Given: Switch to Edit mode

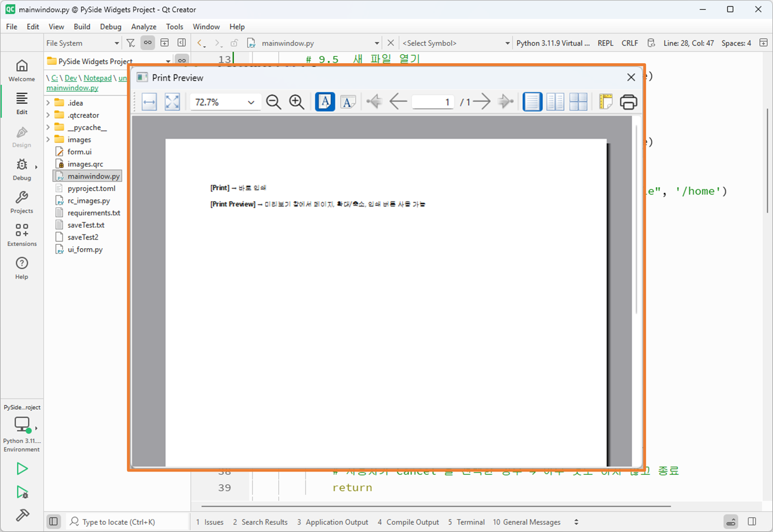Looking at the screenshot, I should point(22,104).
